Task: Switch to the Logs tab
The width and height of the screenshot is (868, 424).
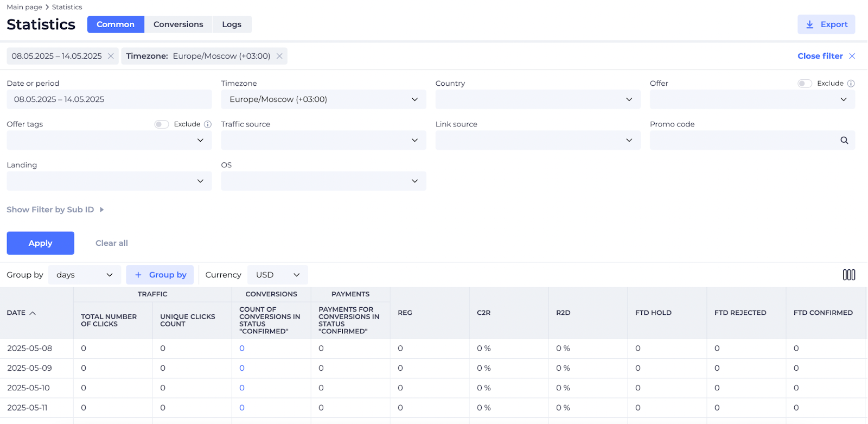Action: [x=232, y=24]
